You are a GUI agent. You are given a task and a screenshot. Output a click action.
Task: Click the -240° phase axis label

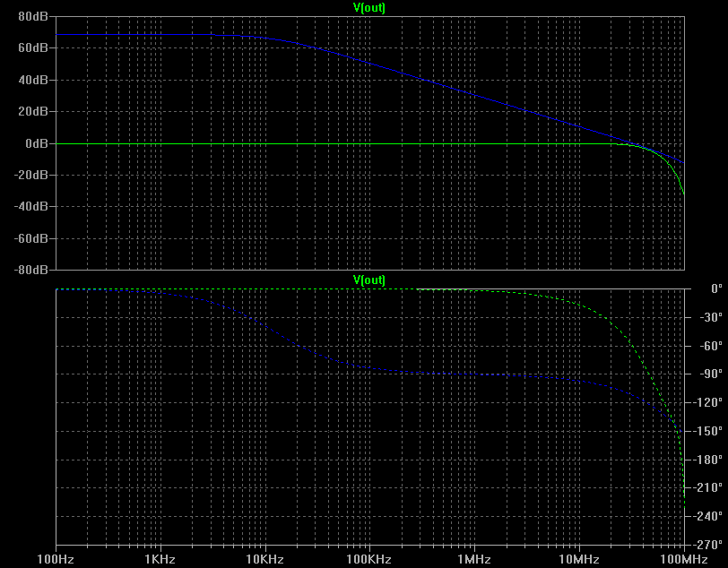coord(707,516)
